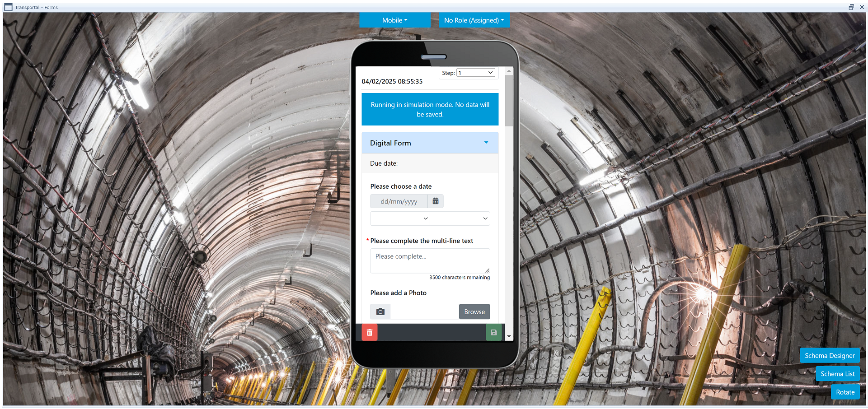Open the Schema List

pyautogui.click(x=838, y=374)
